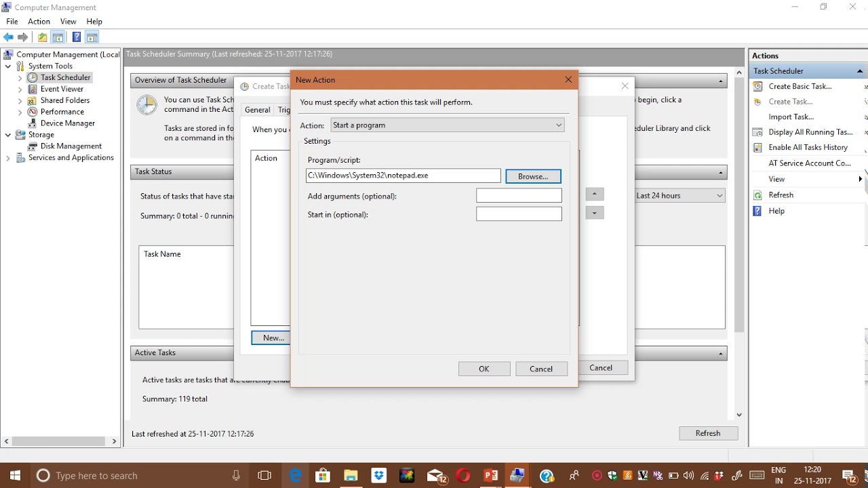868x488 pixels.
Task: Click the Program/script input field
Action: coord(403,176)
